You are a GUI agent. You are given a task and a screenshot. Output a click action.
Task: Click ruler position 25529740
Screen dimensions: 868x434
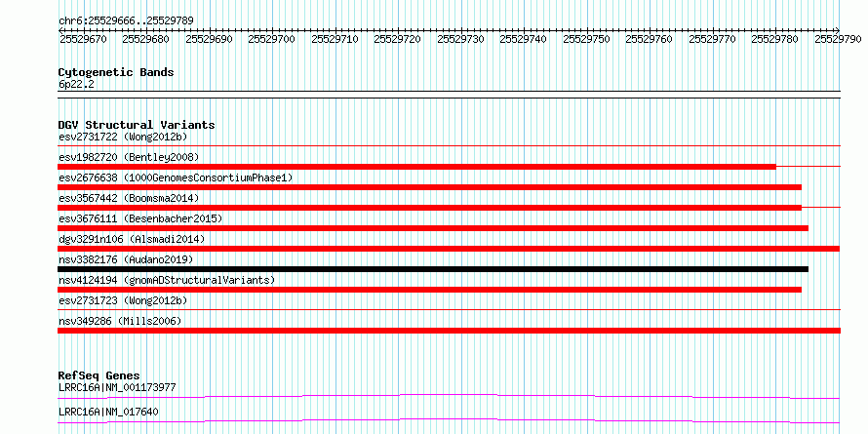[x=523, y=39]
